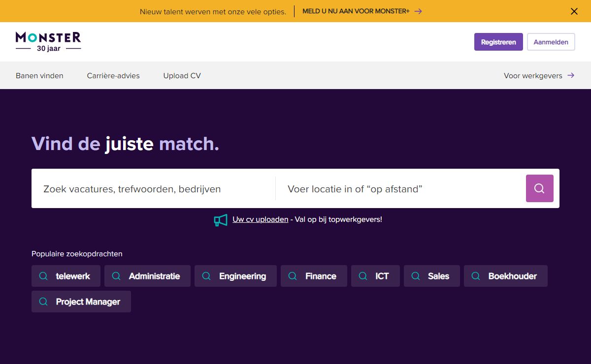The image size is (591, 364).
Task: Click the search icon in Project Manager chip
Action: pyautogui.click(x=43, y=302)
